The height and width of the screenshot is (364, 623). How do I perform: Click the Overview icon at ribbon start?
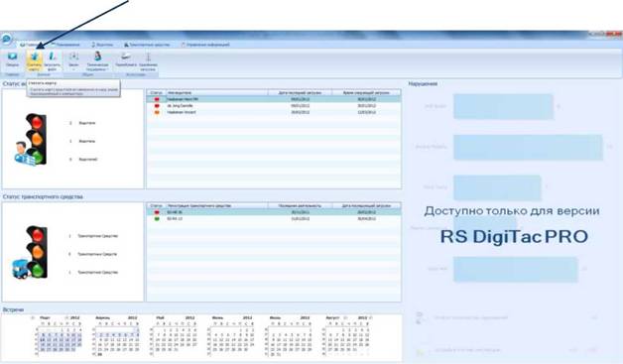(12, 59)
